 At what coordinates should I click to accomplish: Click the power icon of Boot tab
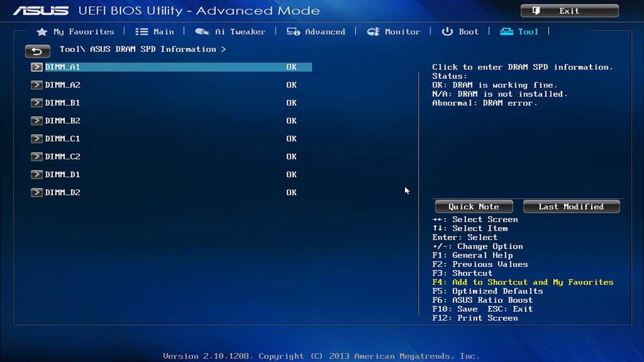click(x=448, y=32)
